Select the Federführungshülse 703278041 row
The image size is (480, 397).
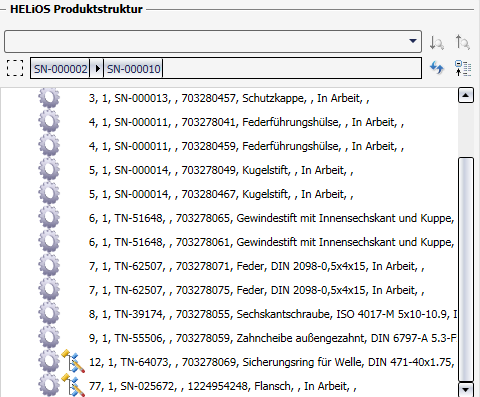[x=246, y=122]
